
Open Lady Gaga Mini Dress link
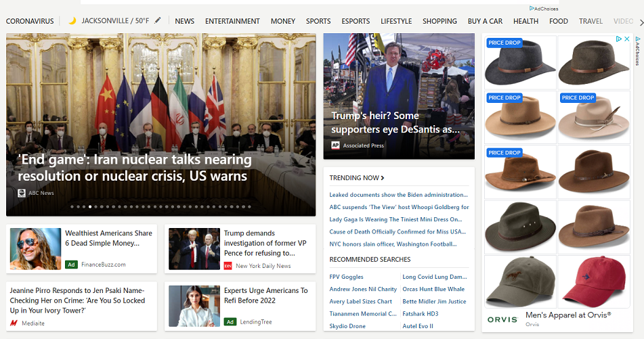pos(395,219)
